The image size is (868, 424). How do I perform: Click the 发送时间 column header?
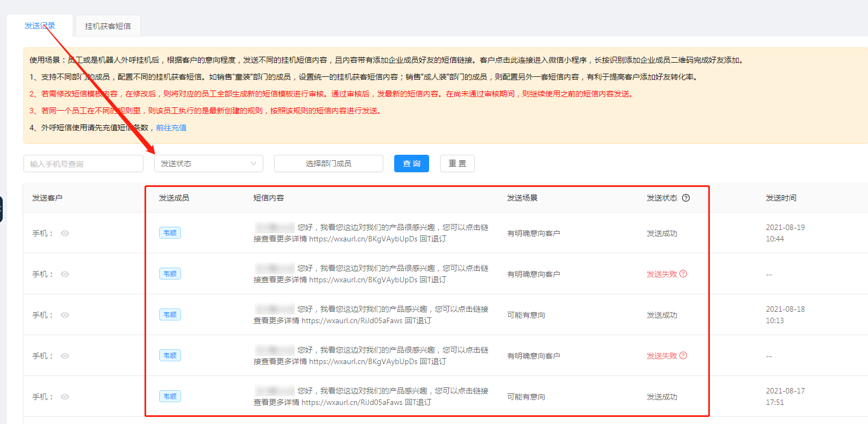tap(781, 198)
